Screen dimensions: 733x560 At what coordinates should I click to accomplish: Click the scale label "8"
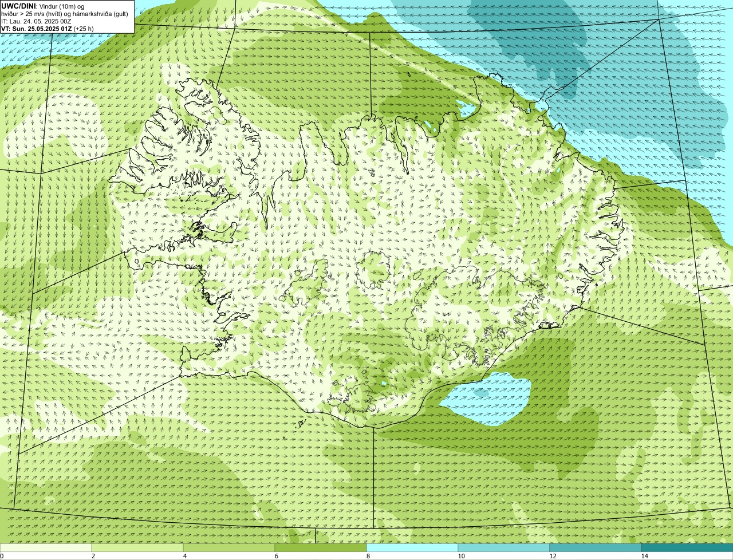click(x=368, y=556)
